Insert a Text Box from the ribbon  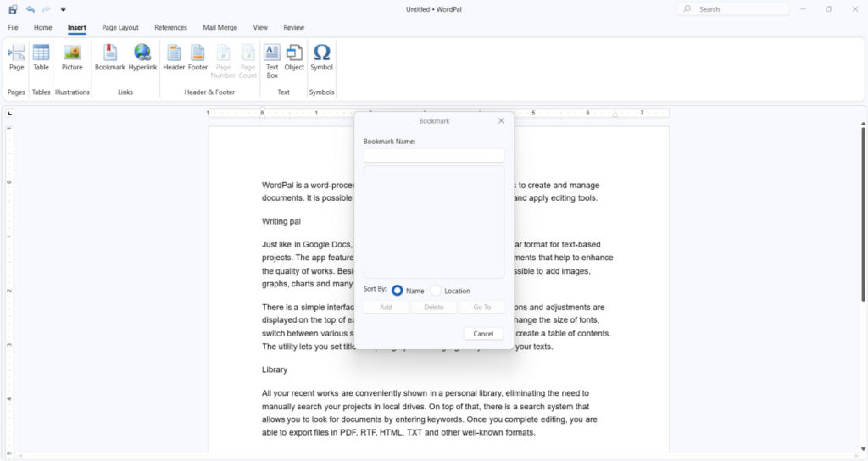point(272,61)
